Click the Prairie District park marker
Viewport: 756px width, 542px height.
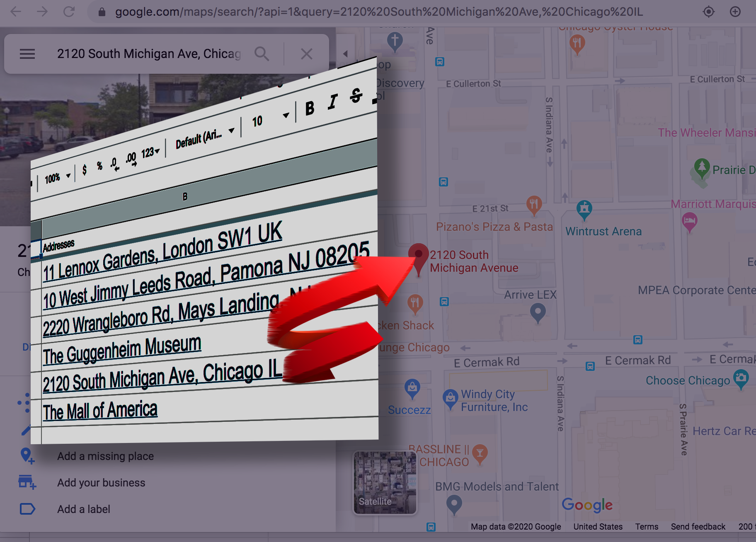702,168
